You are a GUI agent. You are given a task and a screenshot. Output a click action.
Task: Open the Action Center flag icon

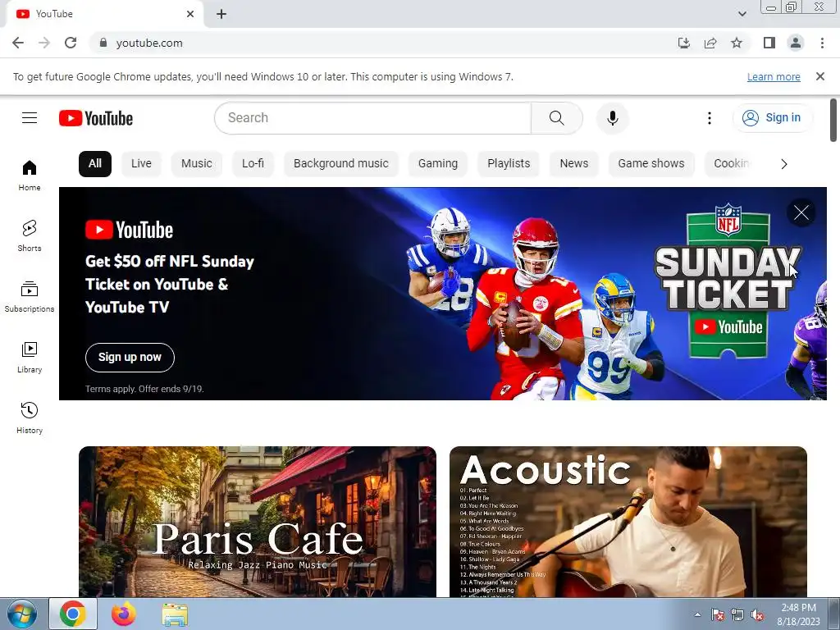717,615
